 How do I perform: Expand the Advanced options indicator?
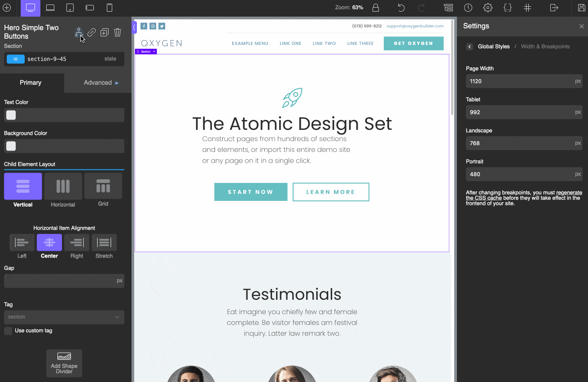[116, 83]
